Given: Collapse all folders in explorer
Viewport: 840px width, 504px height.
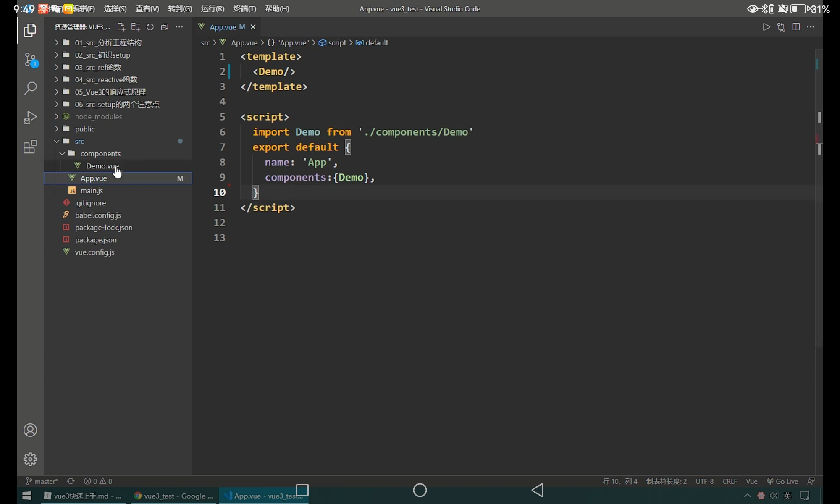Looking at the screenshot, I should [x=165, y=27].
